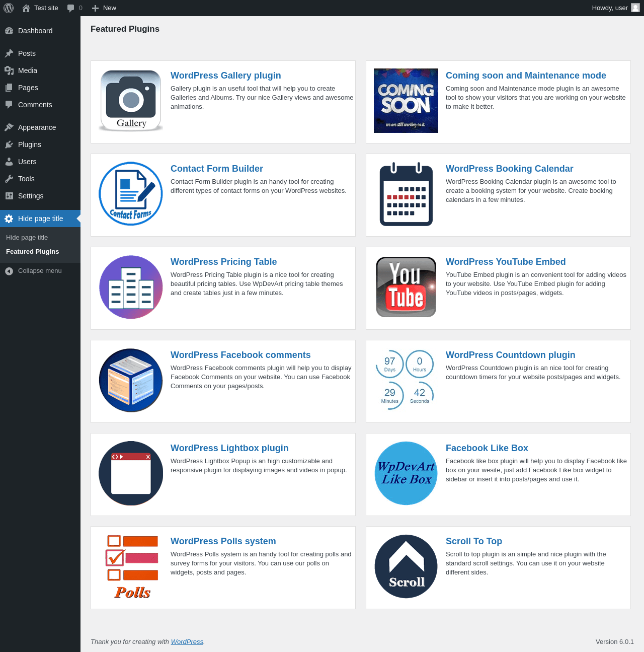This screenshot has height=652, width=644.
Task: Click the Featured Plugins page heading
Action: [x=125, y=29]
